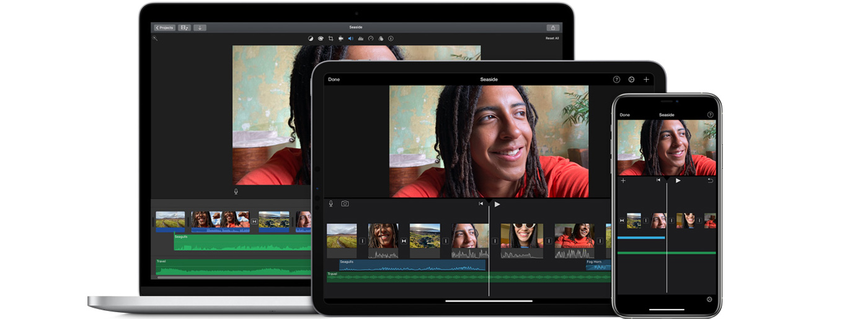Go back to Projects on Mac
The image size is (868, 319).
point(164,28)
